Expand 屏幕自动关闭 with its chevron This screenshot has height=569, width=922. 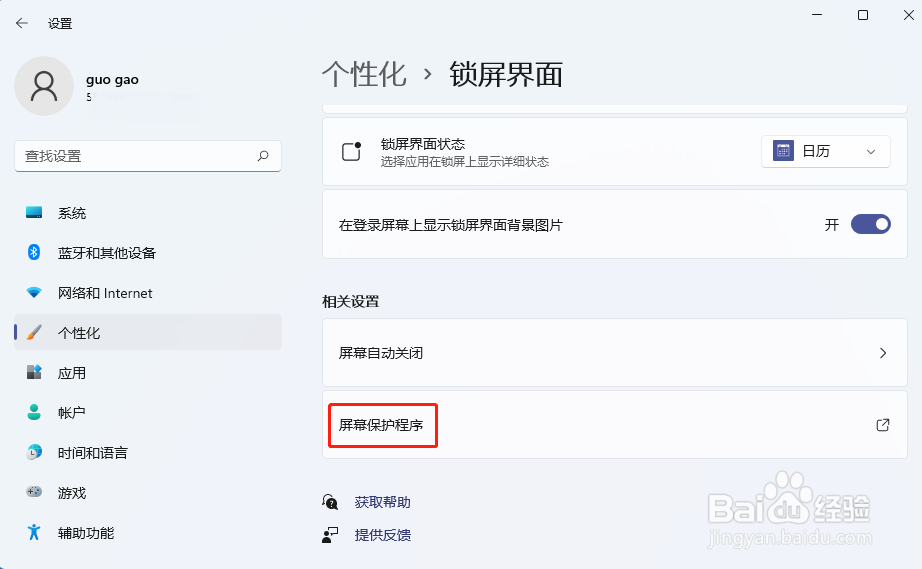[883, 353]
